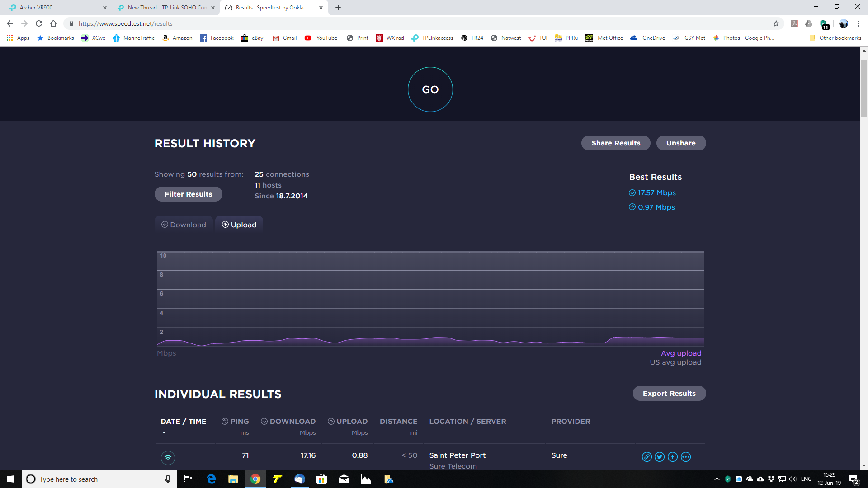
Task: Click the Wi-Fi connection icon in results row
Action: 168,458
